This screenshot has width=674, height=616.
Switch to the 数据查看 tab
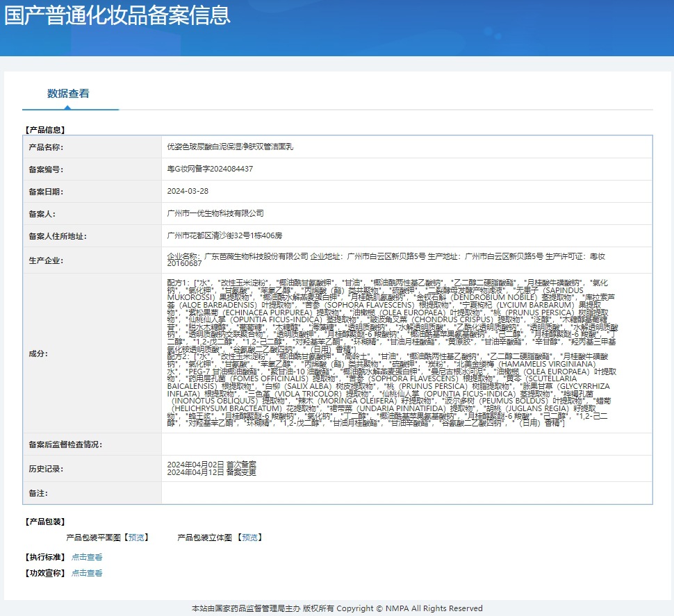click(68, 94)
